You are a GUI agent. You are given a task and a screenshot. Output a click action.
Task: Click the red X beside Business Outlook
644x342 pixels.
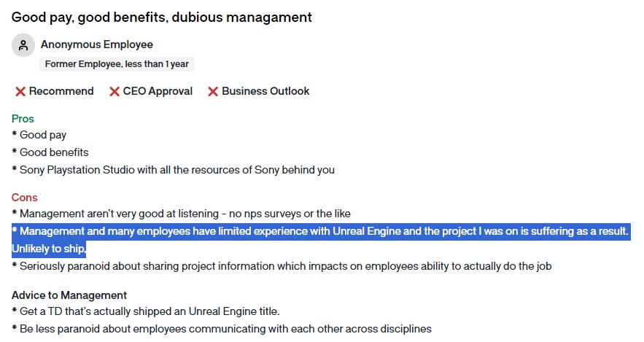pyautogui.click(x=213, y=92)
